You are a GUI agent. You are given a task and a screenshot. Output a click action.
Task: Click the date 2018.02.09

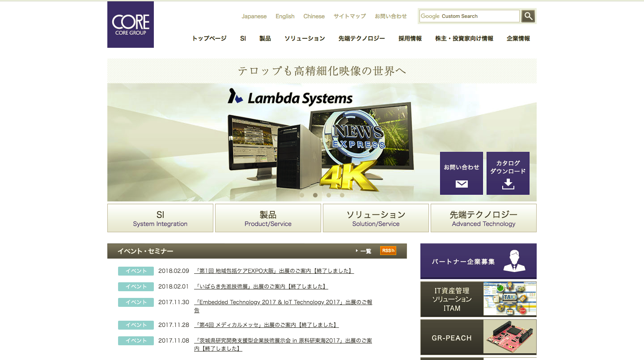click(174, 271)
